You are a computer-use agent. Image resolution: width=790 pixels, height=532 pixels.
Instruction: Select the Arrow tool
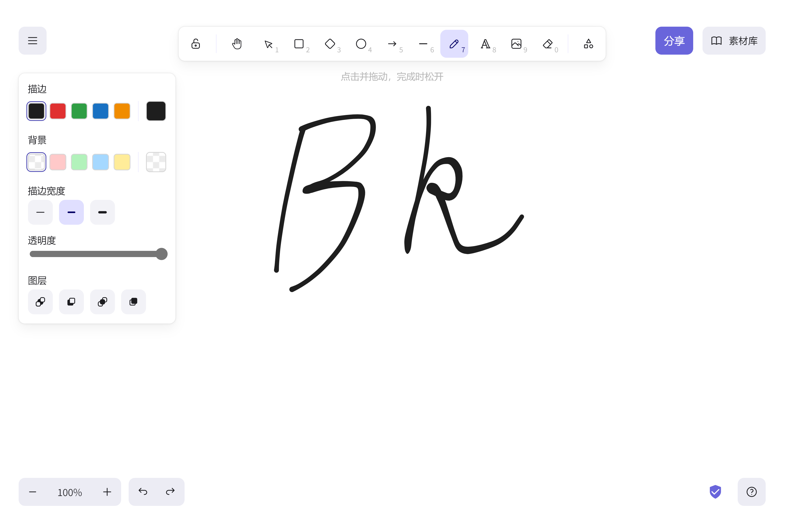(x=392, y=44)
